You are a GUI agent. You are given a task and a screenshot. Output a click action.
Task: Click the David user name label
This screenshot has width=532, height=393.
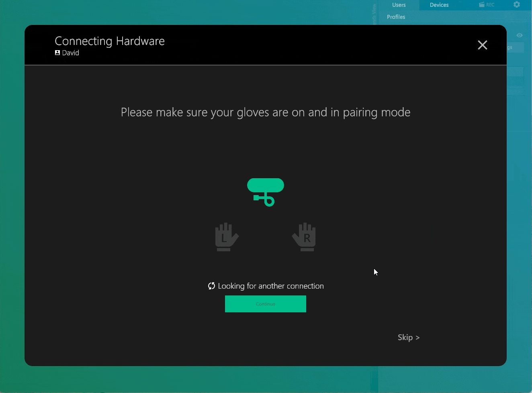tap(70, 53)
